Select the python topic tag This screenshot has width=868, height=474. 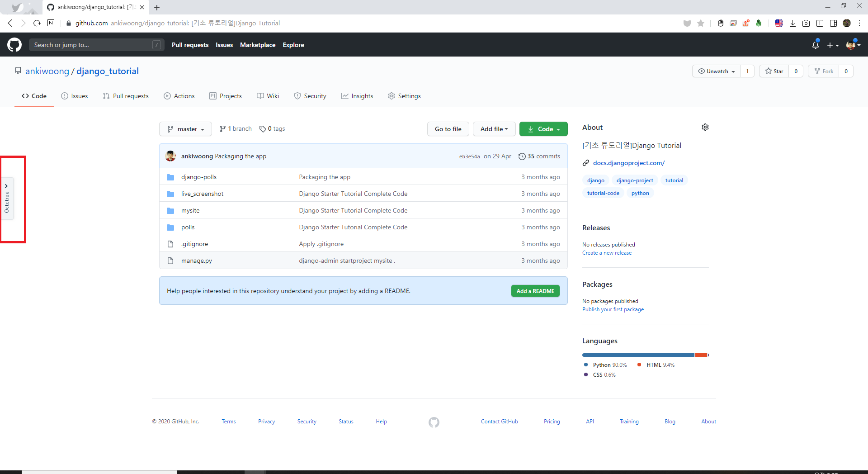click(640, 193)
